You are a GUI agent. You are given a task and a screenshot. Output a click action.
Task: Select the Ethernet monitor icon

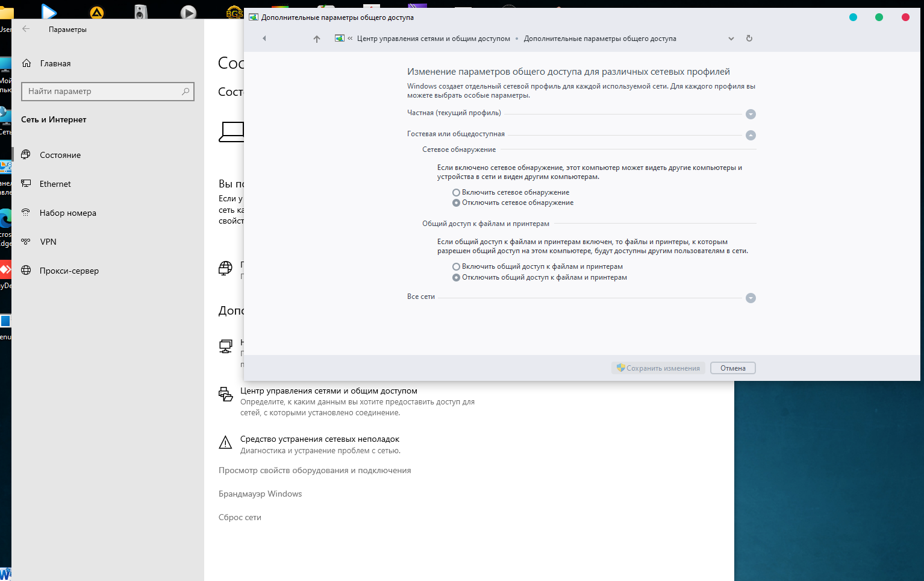(26, 184)
